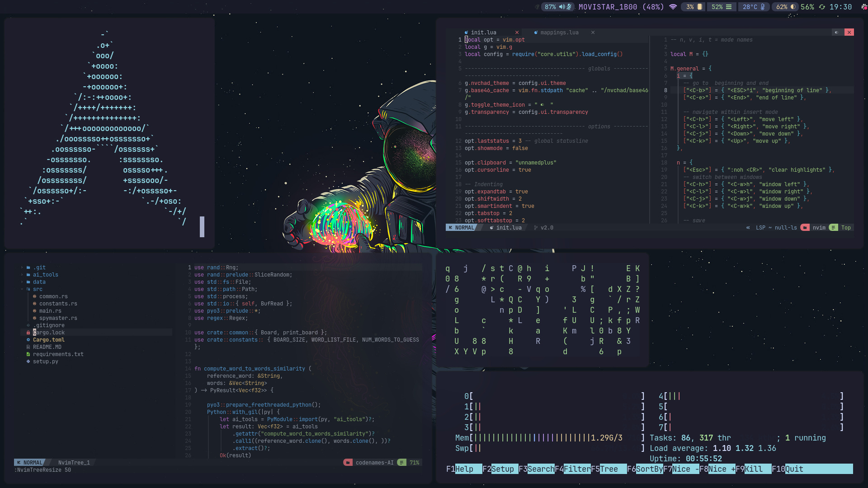Expand the data folder arrow
The width and height of the screenshot is (868, 488).
(22, 282)
